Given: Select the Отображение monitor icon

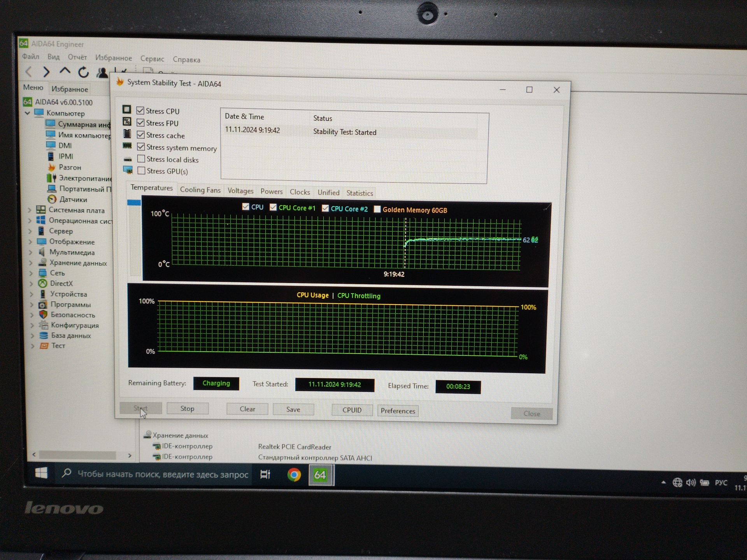Looking at the screenshot, I should 42,241.
